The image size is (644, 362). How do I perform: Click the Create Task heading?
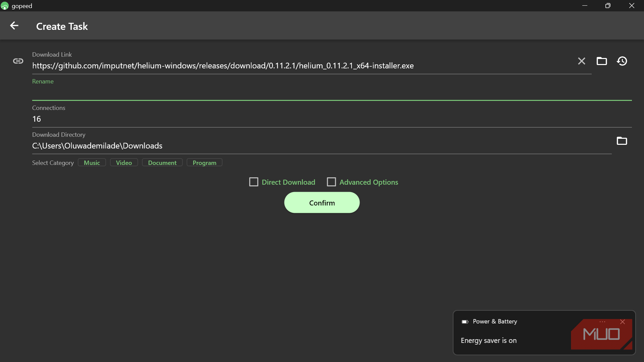(62, 26)
